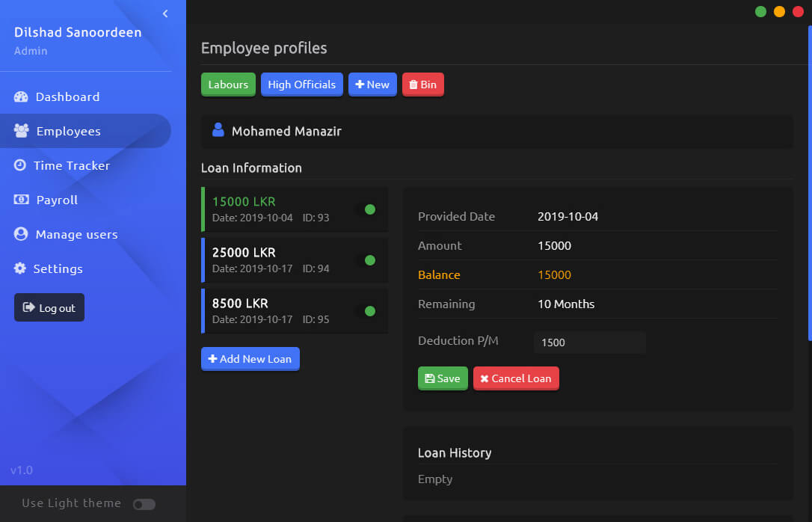Click the Manage users avatar icon

click(x=21, y=234)
